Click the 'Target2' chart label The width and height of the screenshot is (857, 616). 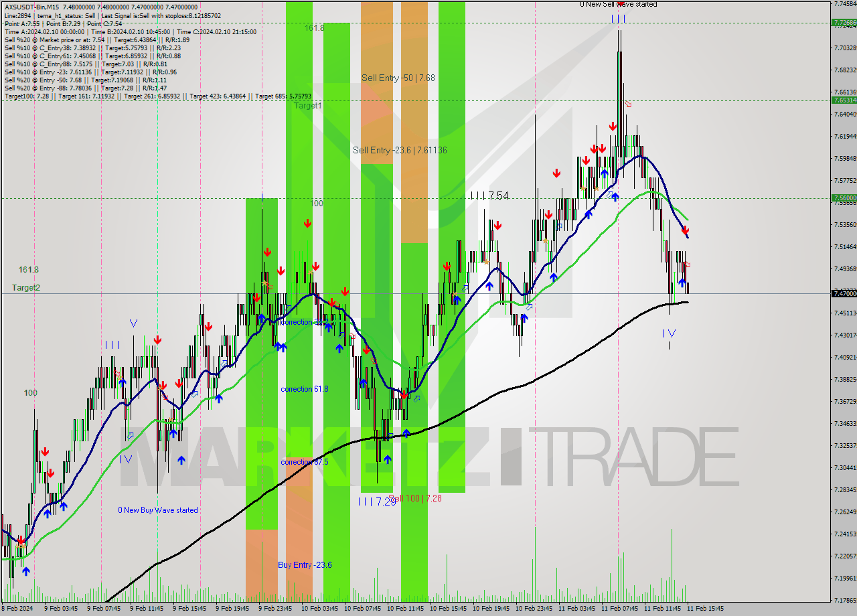(26, 287)
